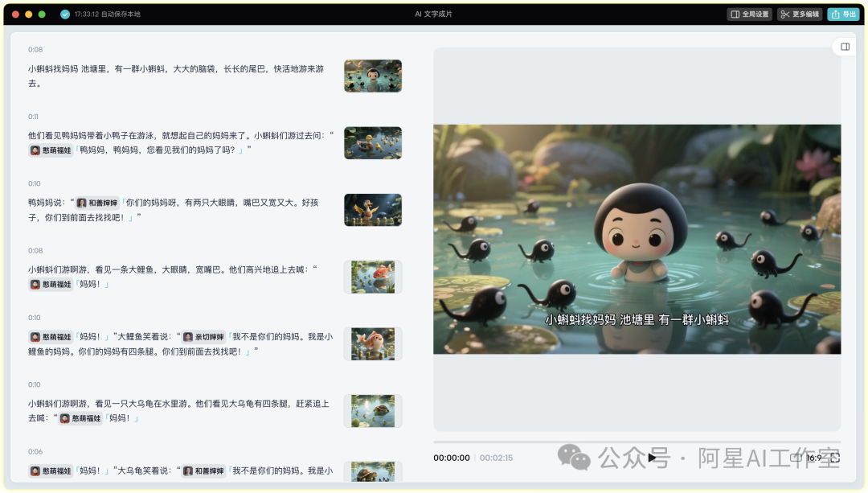868x493 pixels.
Task: Change 憨萌福娃 voice in the '看见一条大鲤鱼' row
Action: [x=51, y=284]
